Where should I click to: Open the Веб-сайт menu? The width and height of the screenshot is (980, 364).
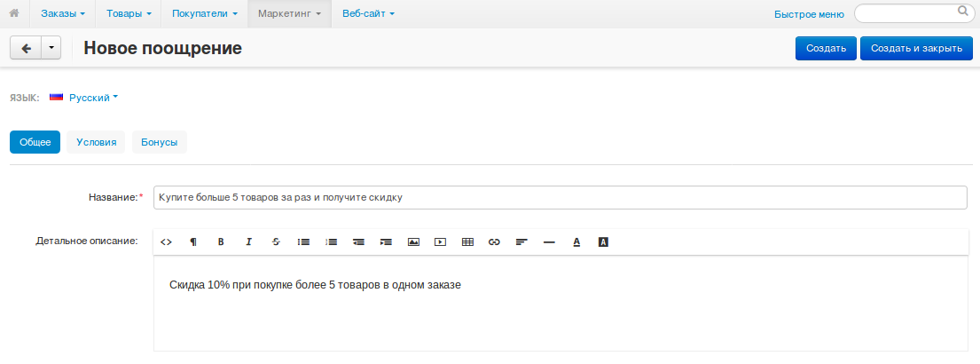tap(368, 13)
